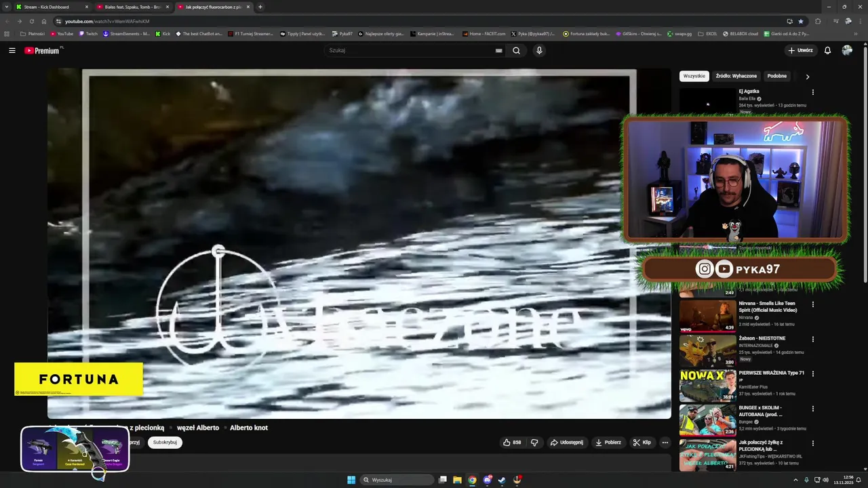Open options menu for Ej Agatka video

click(x=812, y=92)
